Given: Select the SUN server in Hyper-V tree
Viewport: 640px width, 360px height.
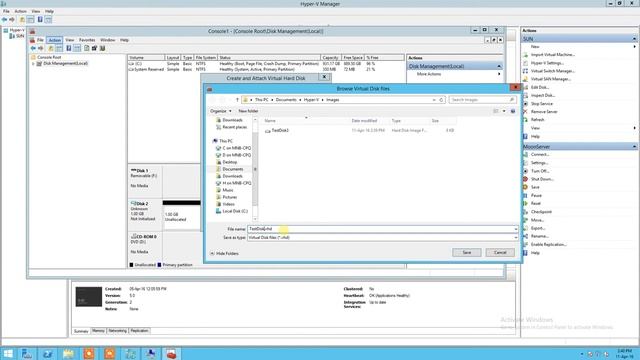Looking at the screenshot, I should (x=20, y=36).
